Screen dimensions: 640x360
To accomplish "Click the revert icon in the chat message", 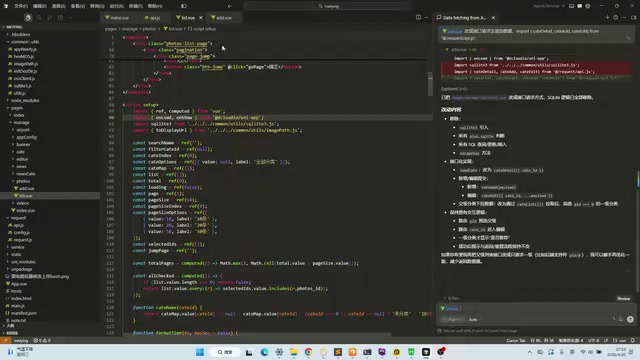I will pos(628,38).
